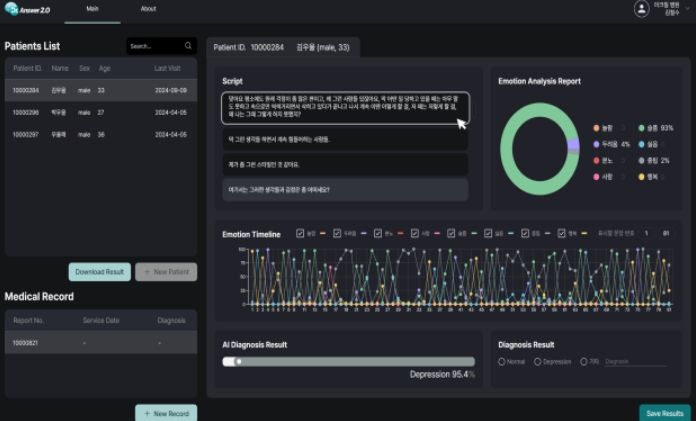
Task: Click the Save Results button
Action: (x=664, y=413)
